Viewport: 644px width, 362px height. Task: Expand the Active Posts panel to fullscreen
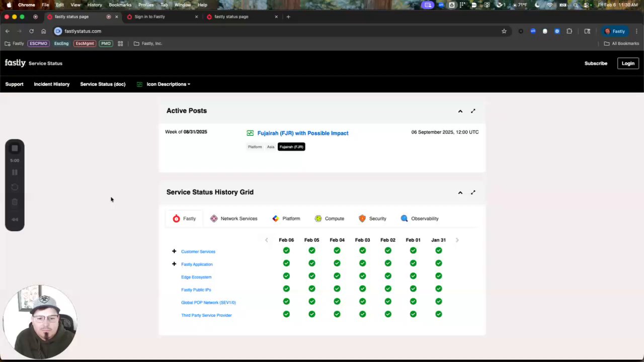[473, 111]
